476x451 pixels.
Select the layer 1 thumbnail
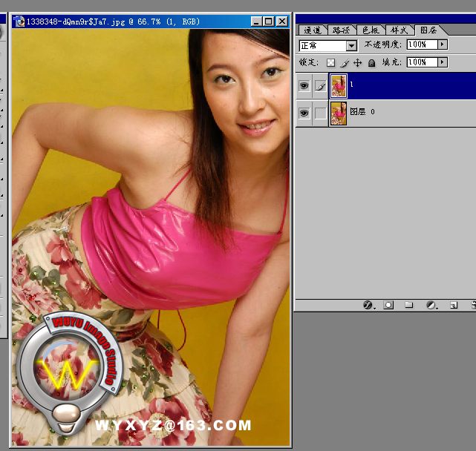tap(339, 86)
